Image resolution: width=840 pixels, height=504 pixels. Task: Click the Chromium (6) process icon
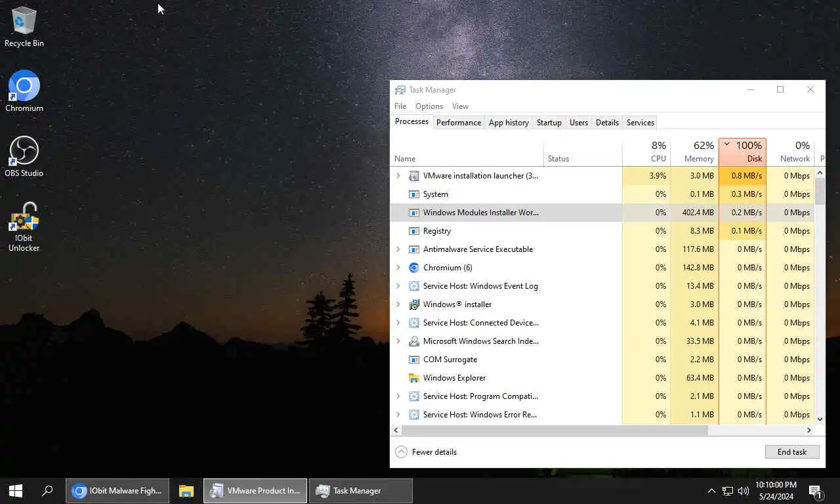pos(413,268)
